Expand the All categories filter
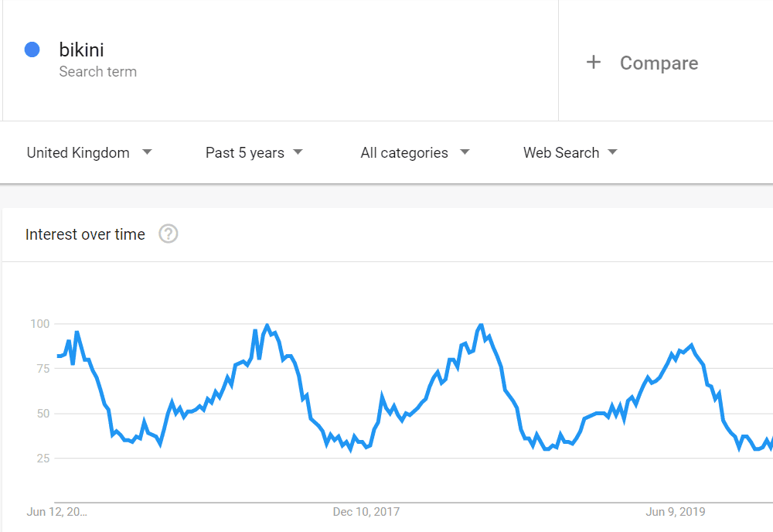This screenshot has height=532, width=773. click(x=415, y=153)
